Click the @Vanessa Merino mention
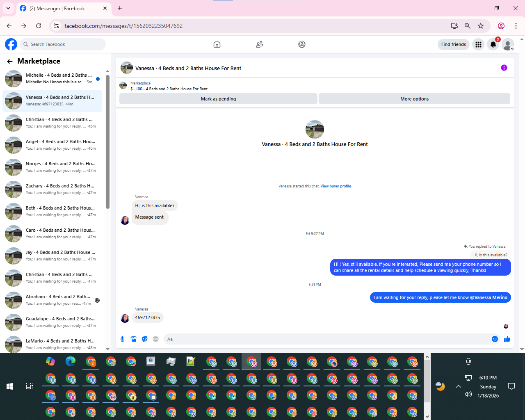525x420 pixels. [x=488, y=297]
